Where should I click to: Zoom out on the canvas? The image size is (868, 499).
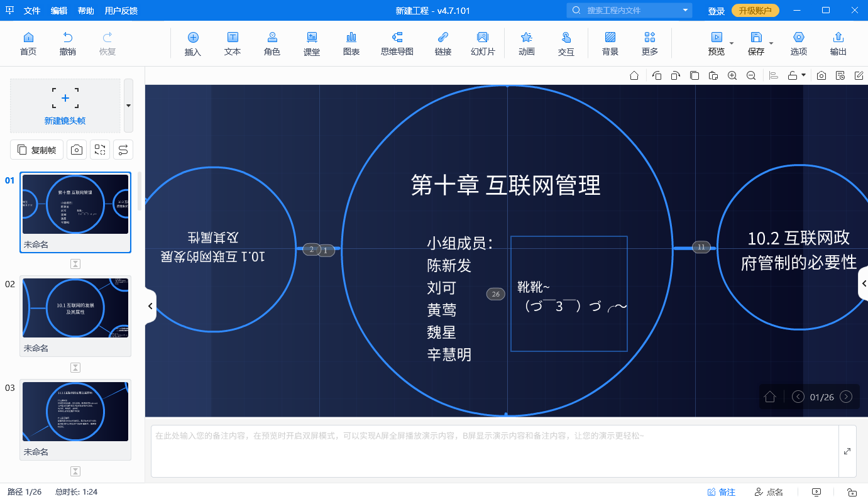point(751,75)
